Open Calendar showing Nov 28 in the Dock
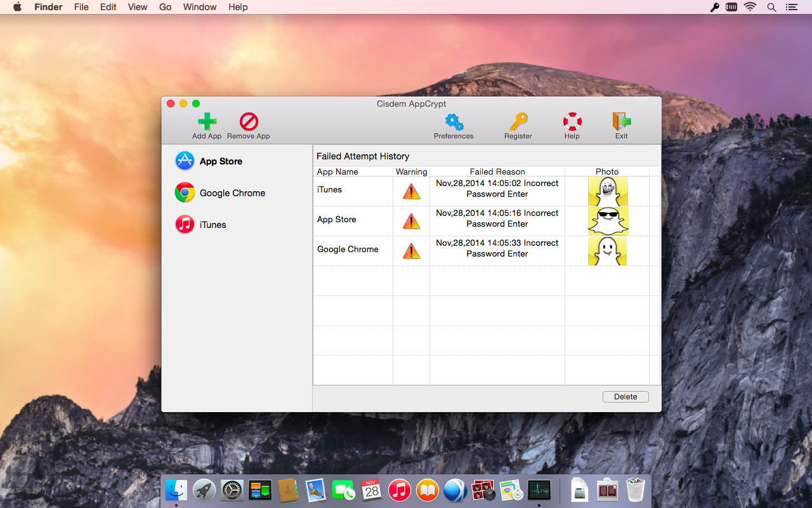Image resolution: width=812 pixels, height=508 pixels. click(x=372, y=490)
